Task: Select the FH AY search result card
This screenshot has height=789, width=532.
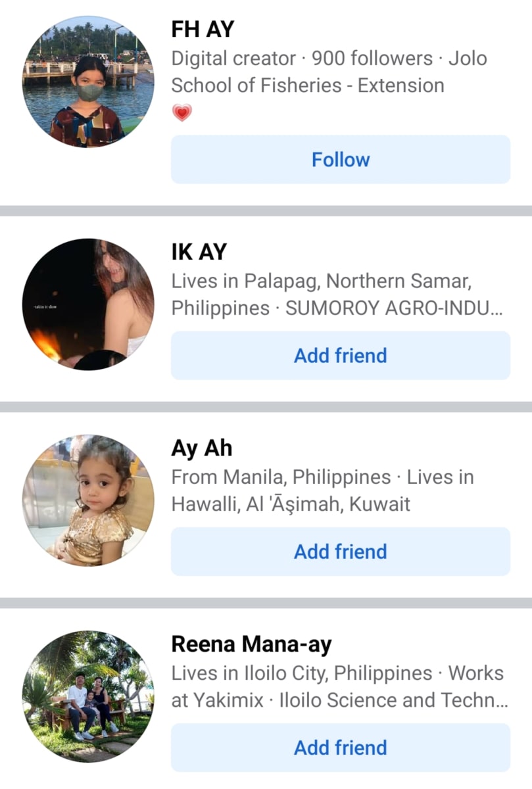Action: pos(266,102)
